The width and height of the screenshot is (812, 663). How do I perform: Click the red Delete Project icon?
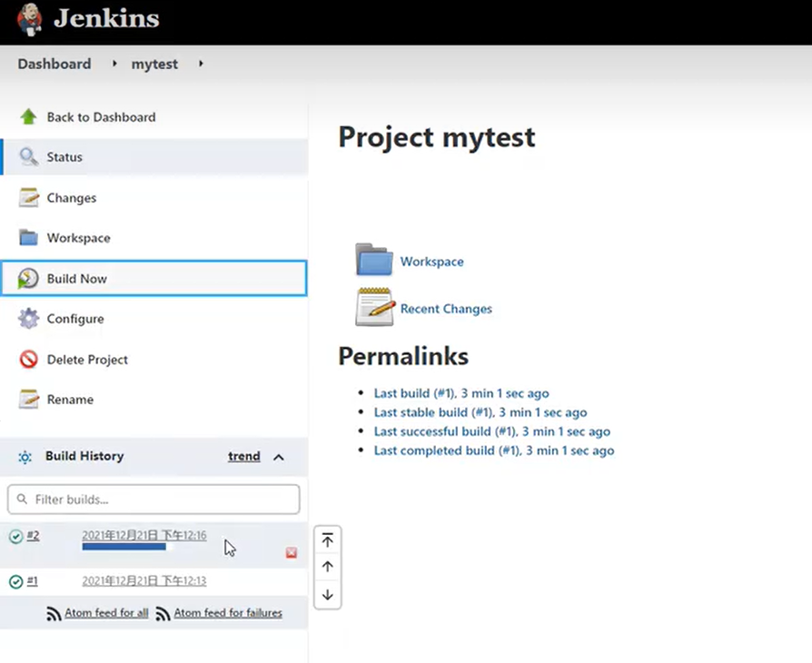click(28, 359)
